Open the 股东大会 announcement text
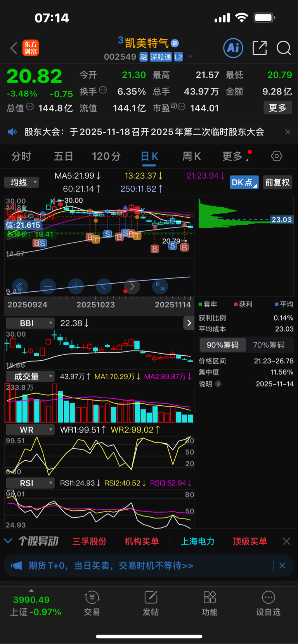Viewport: 298px width, 644px height. [x=144, y=132]
